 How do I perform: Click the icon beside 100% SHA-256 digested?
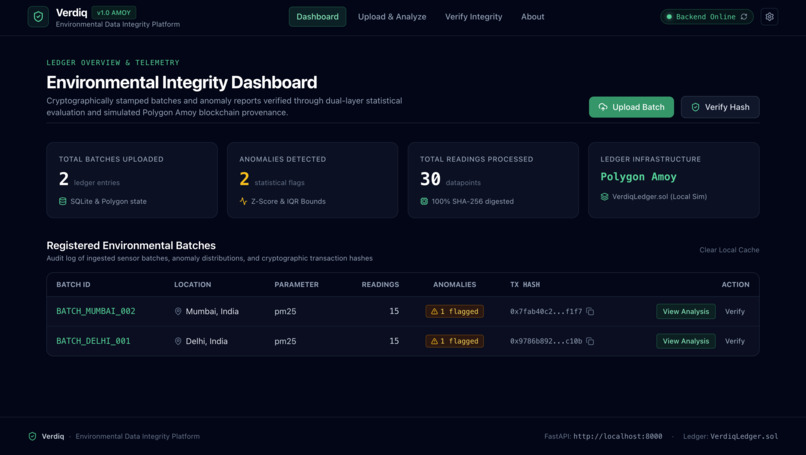[x=424, y=201]
